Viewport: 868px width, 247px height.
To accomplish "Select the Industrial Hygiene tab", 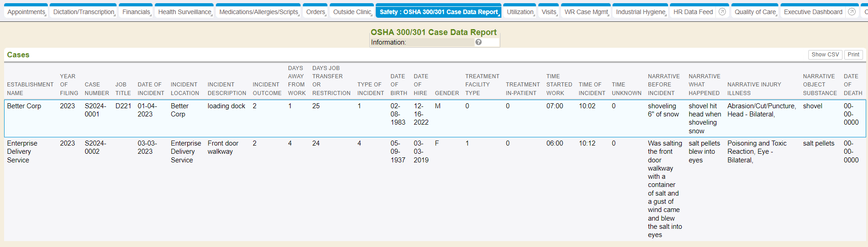I will coord(640,12).
